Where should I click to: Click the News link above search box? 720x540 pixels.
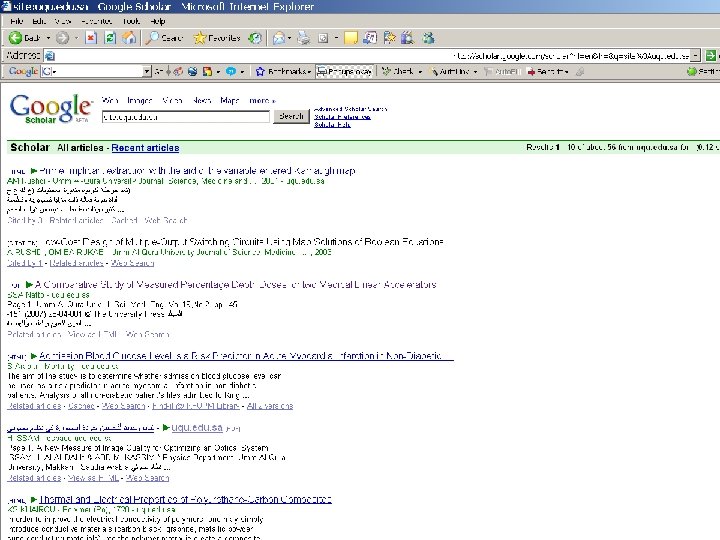click(x=202, y=101)
